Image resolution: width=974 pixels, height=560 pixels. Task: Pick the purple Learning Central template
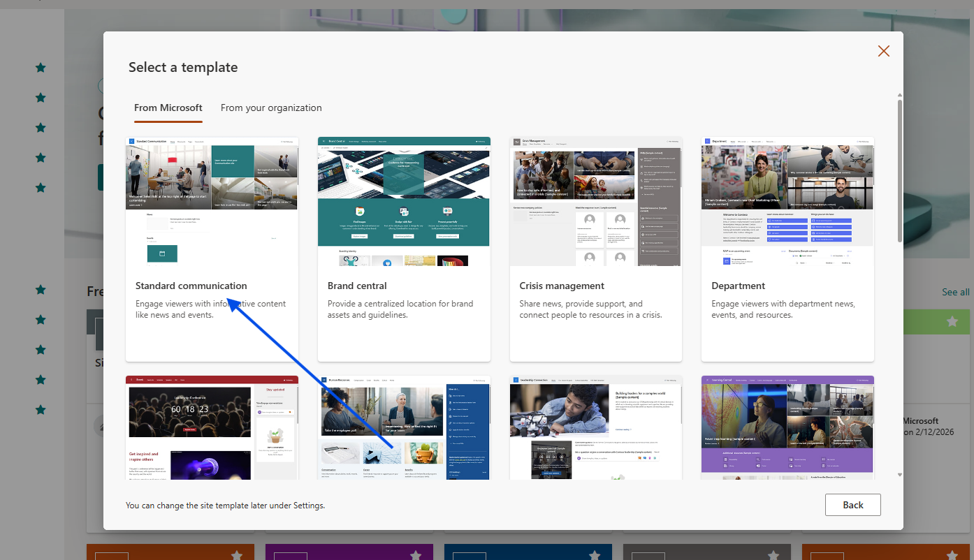[787, 428]
